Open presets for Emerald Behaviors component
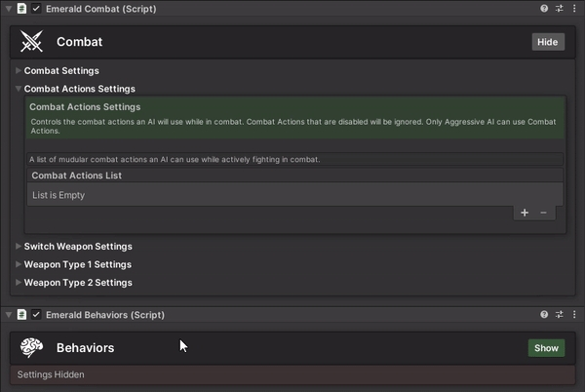This screenshot has height=392, width=585. 559,315
